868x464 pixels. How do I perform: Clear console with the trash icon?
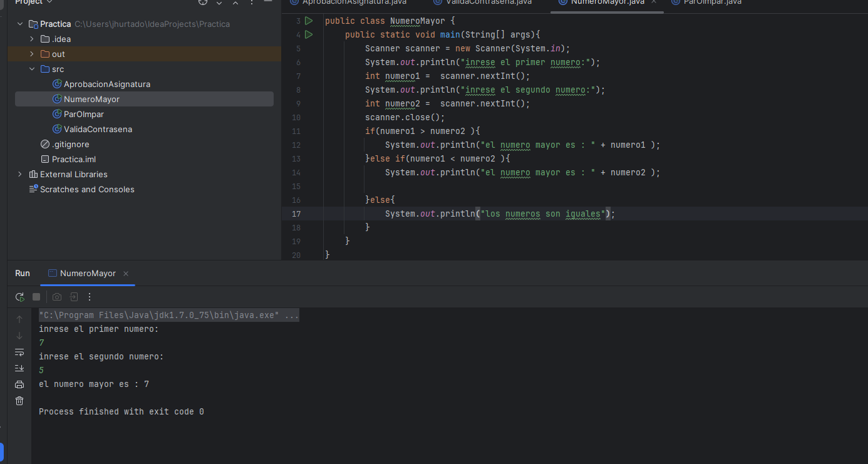tap(19, 401)
